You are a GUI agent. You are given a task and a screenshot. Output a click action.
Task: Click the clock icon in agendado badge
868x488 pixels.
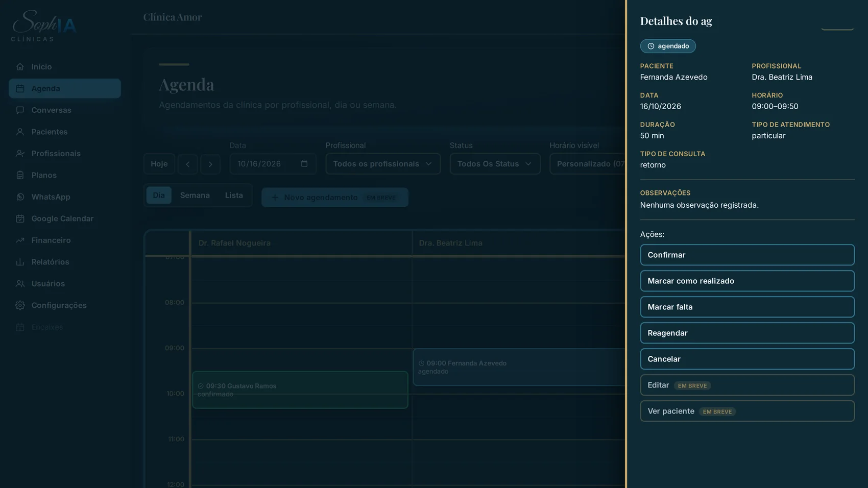[x=651, y=46]
